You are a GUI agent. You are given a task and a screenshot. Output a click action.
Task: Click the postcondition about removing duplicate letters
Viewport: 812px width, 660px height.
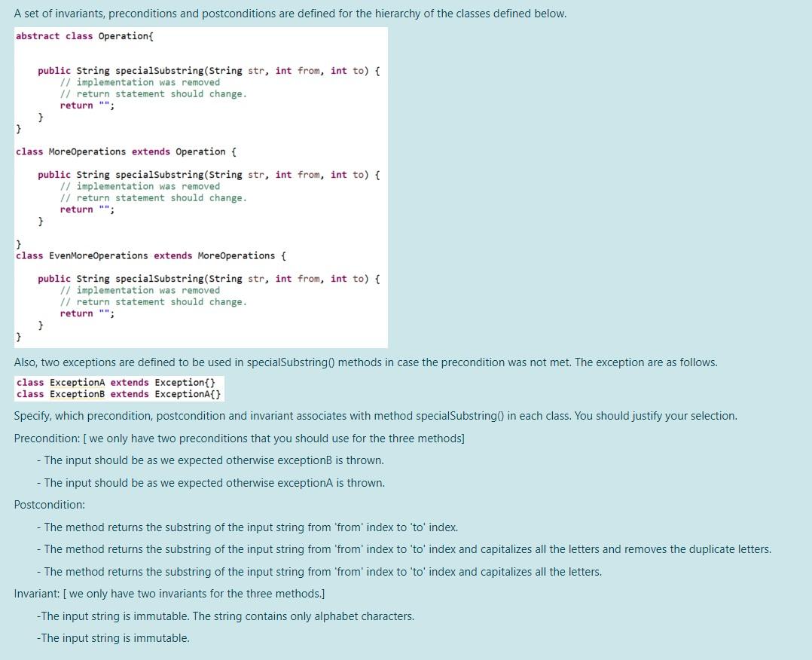[403, 548]
